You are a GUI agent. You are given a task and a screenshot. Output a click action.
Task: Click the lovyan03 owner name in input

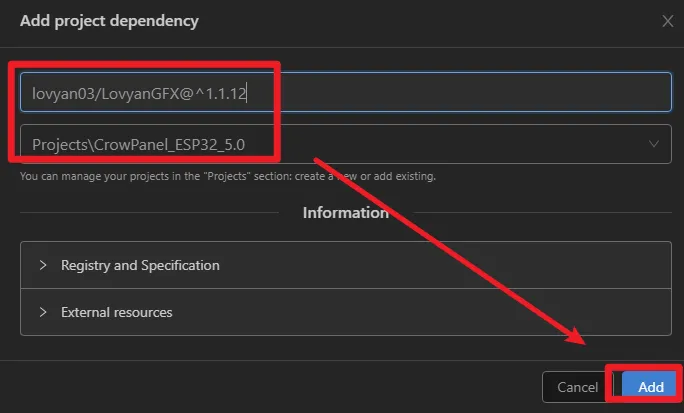coord(58,93)
